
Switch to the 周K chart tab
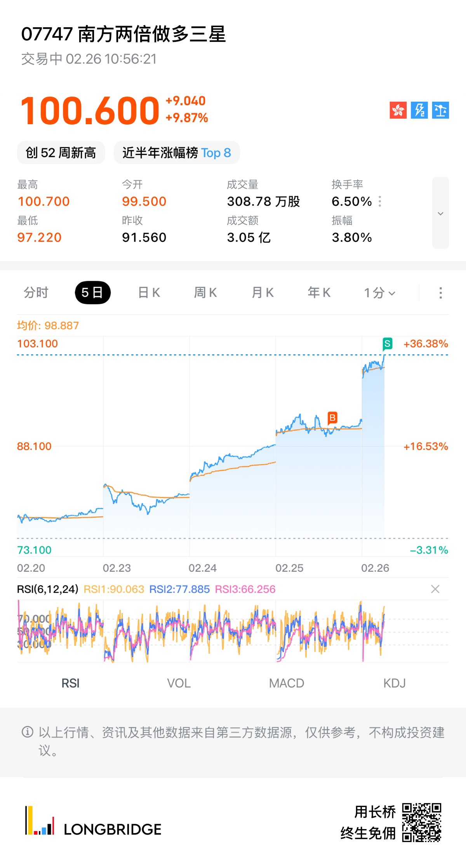pyautogui.click(x=205, y=293)
